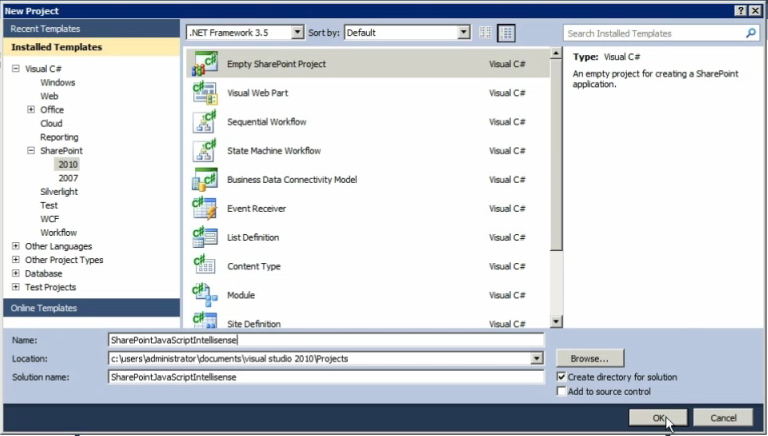The image size is (768, 436).
Task: Select the Workflow tree item
Action: point(58,233)
